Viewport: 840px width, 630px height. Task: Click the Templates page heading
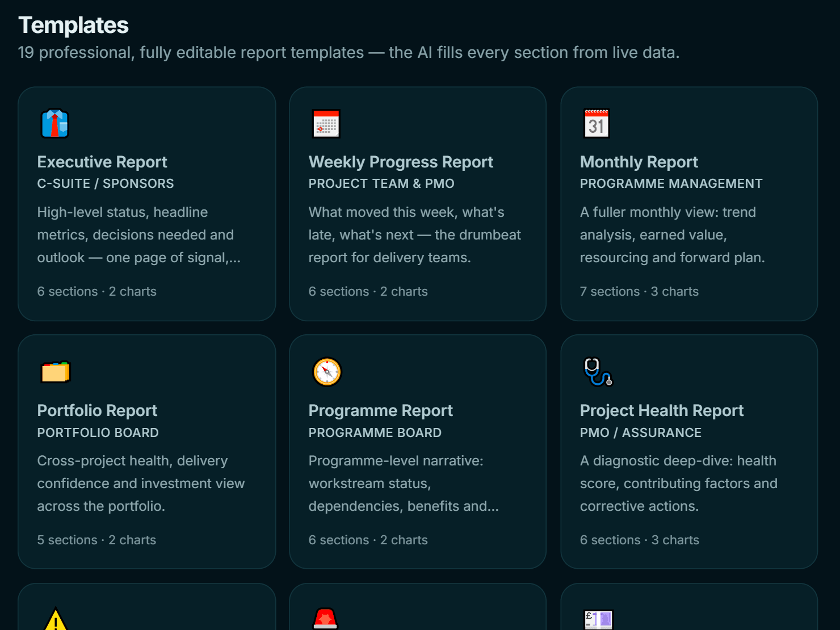coord(73,26)
